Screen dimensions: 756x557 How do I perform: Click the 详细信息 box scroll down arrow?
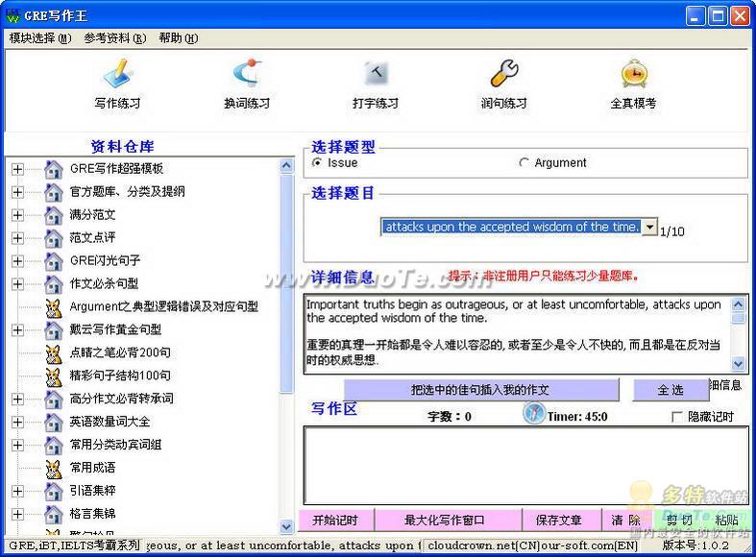tap(738, 364)
